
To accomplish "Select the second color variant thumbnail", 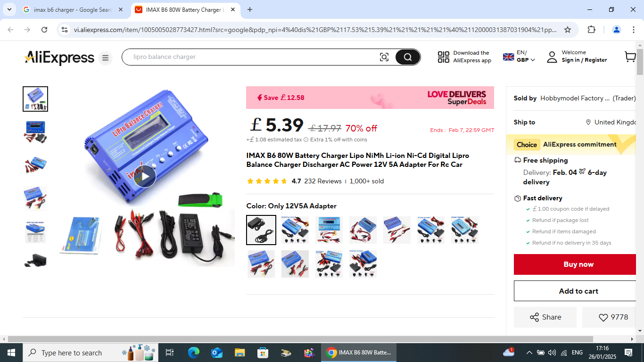I will coord(295,230).
